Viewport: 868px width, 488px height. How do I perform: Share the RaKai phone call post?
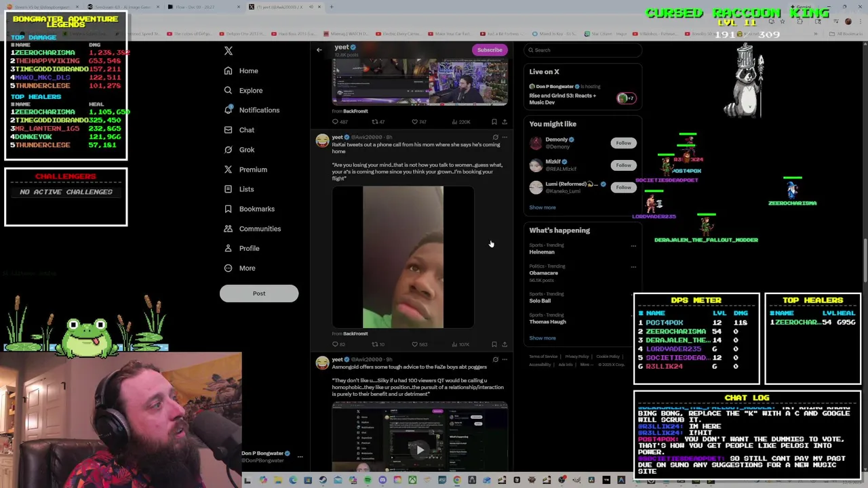pyautogui.click(x=505, y=344)
